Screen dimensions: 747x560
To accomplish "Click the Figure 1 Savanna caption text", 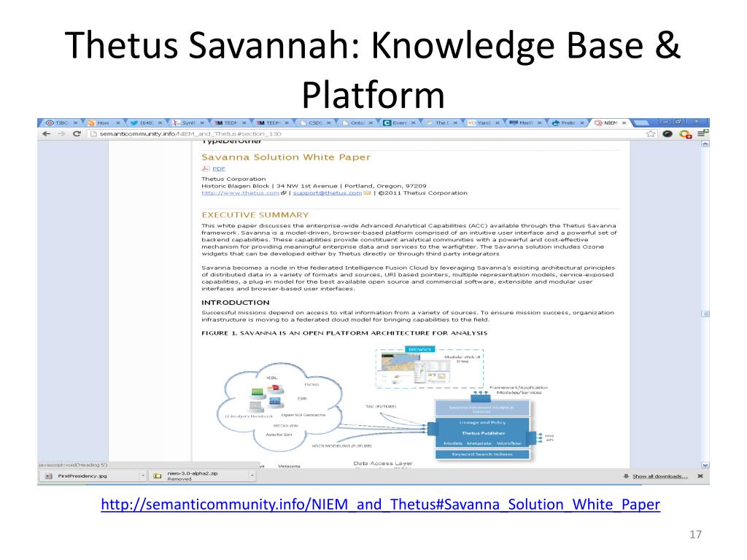I will tap(344, 332).
